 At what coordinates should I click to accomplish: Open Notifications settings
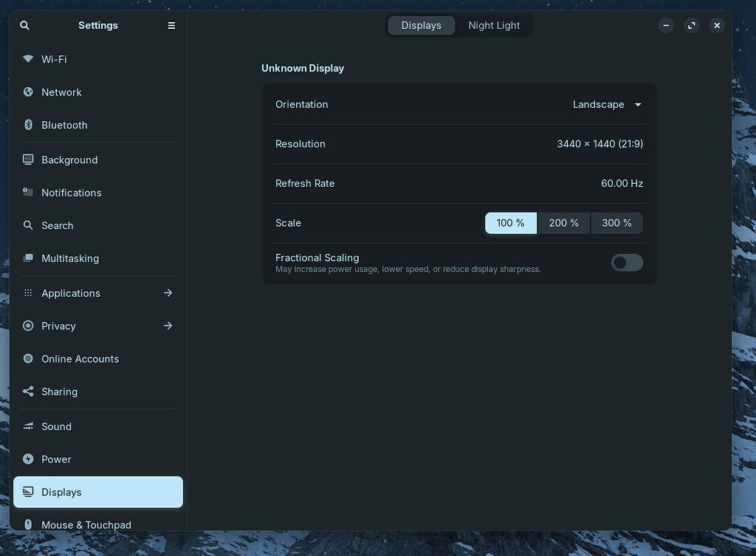click(98, 193)
